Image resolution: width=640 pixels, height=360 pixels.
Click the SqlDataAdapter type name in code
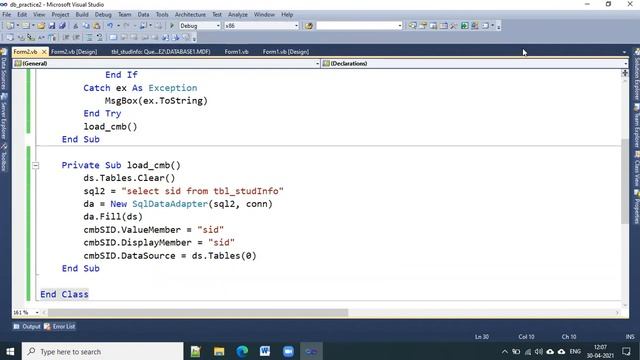coord(170,204)
